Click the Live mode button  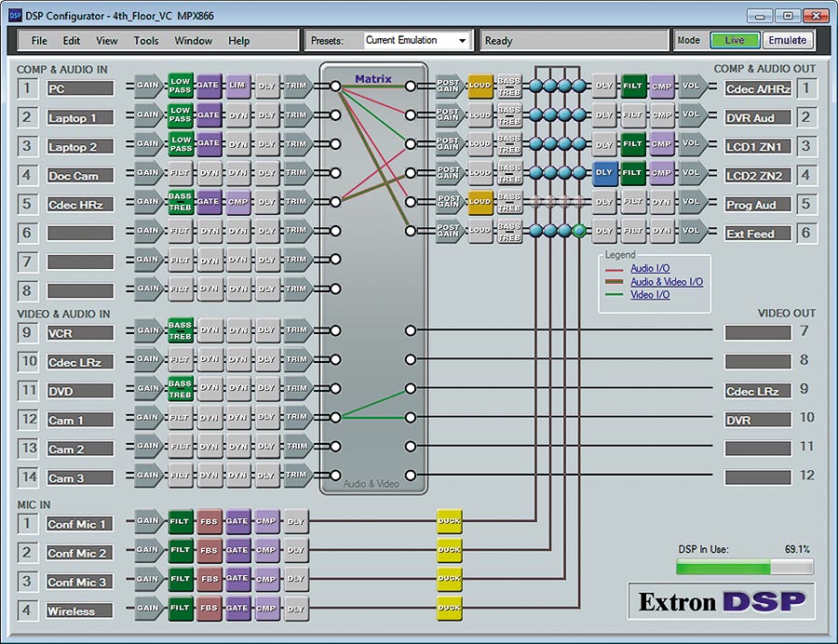pos(735,40)
